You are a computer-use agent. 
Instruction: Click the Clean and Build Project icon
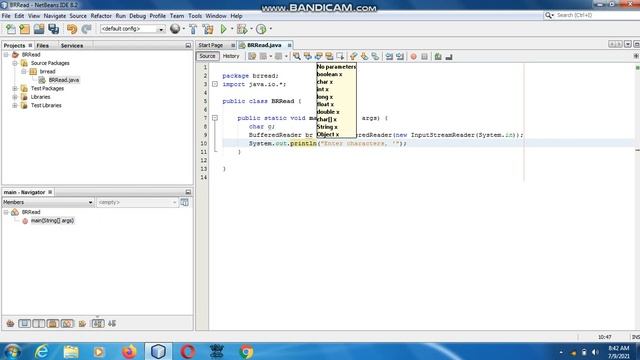point(208,29)
